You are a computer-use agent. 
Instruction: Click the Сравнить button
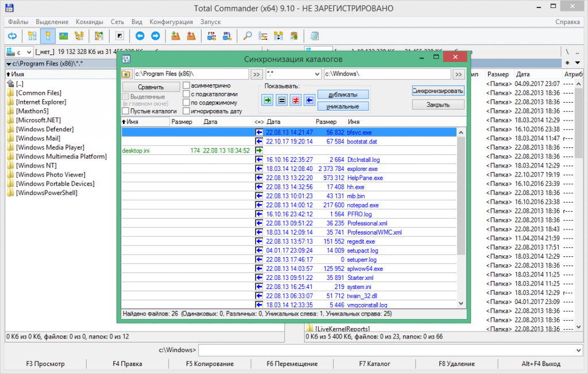[x=151, y=87]
